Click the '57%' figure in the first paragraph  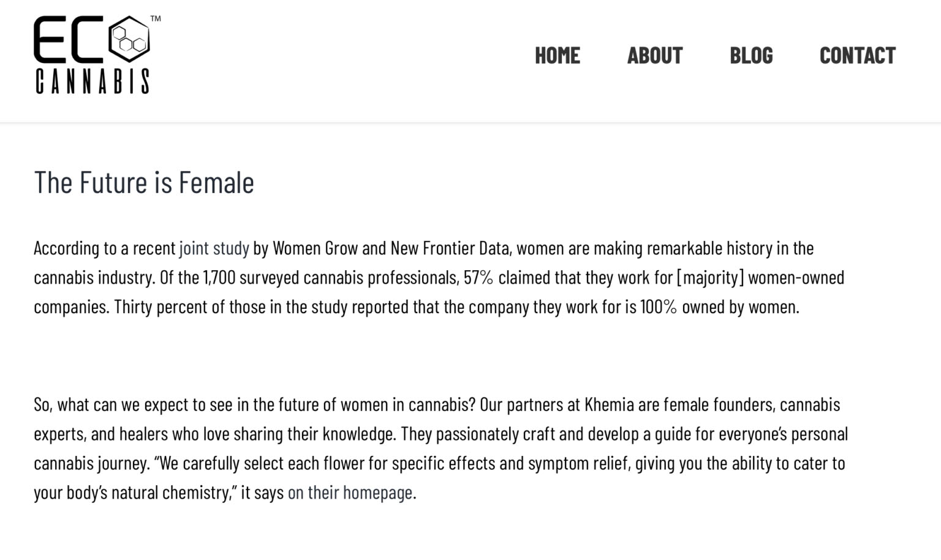click(478, 278)
